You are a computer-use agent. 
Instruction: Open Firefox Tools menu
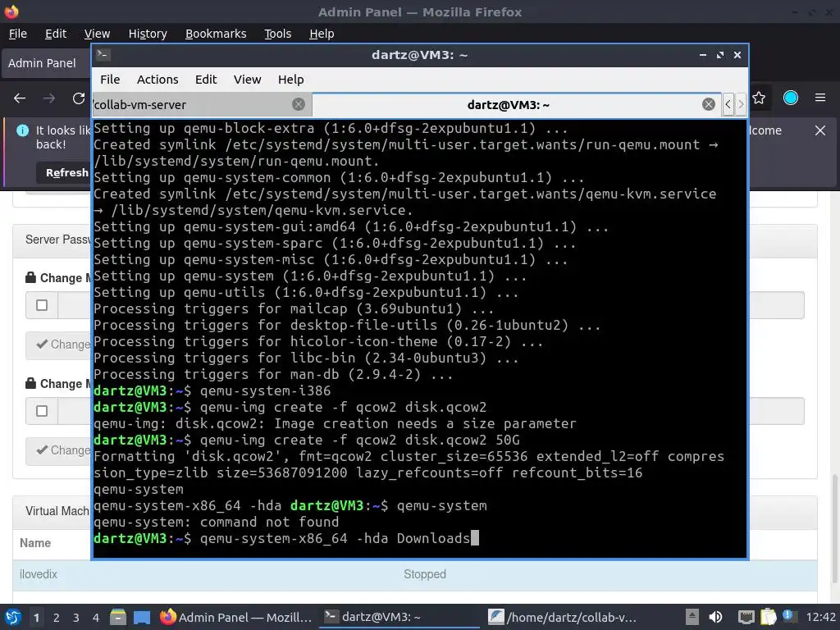[277, 34]
